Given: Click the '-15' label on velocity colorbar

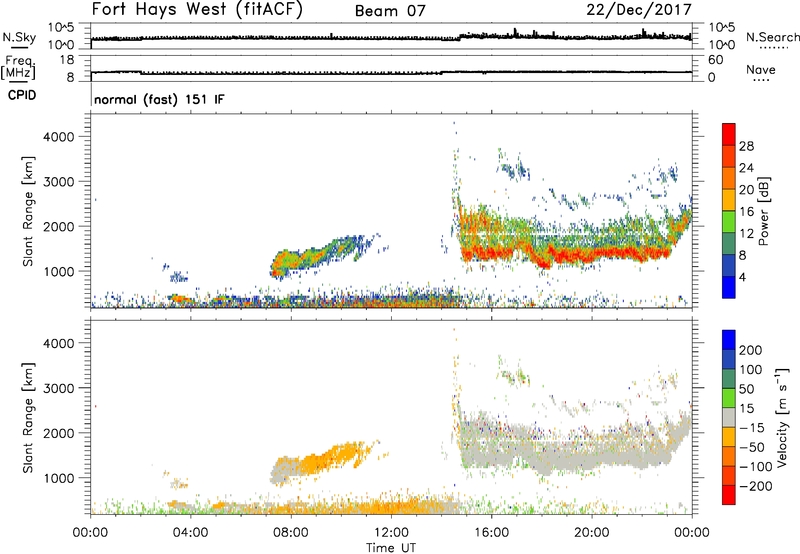Looking at the screenshot, I should pos(752,428).
